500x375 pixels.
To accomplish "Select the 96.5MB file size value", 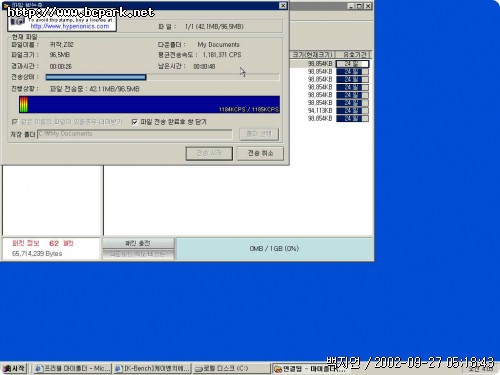I will (x=60, y=55).
